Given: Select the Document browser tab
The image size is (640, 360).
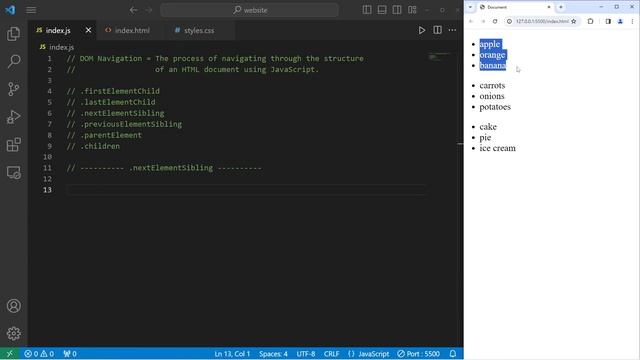Looking at the screenshot, I should point(515,7).
